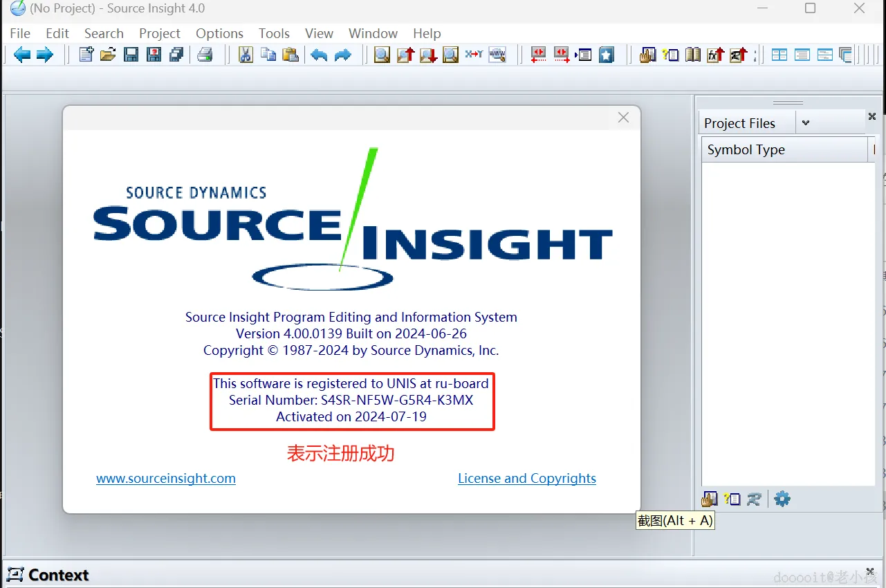Close the Context panel
This screenshot has height=588, width=886.
(x=870, y=571)
